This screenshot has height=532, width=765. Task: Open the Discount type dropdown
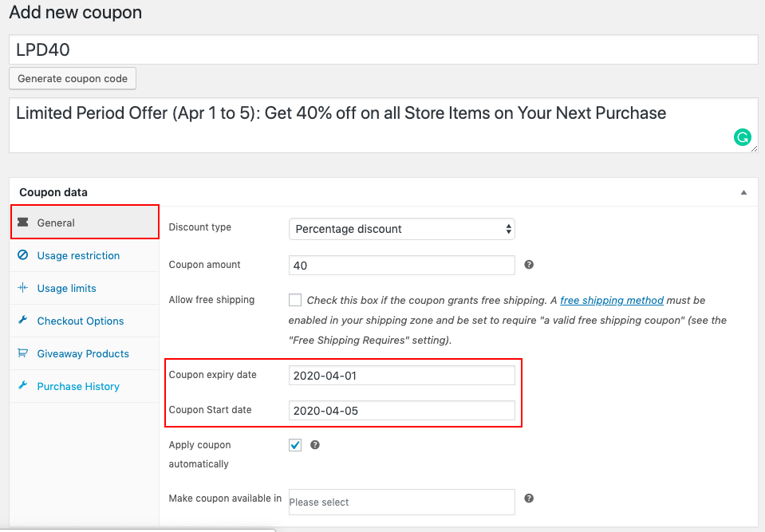pos(401,229)
